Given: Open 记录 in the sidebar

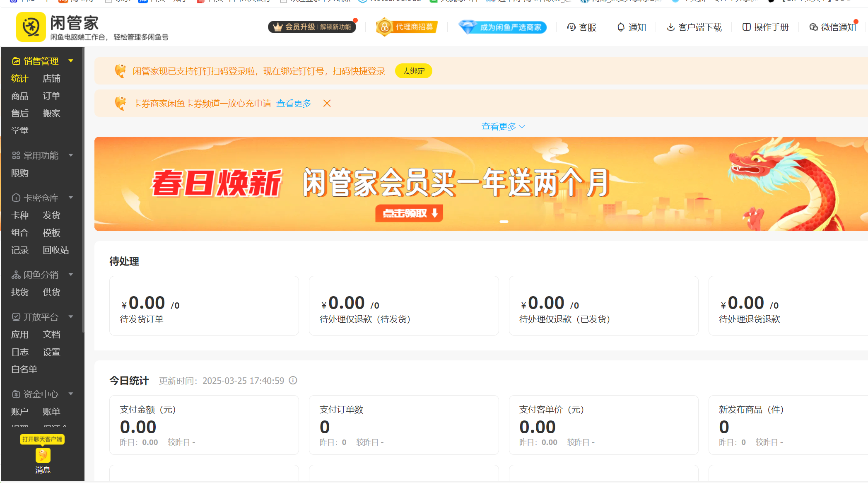Looking at the screenshot, I should (x=20, y=250).
